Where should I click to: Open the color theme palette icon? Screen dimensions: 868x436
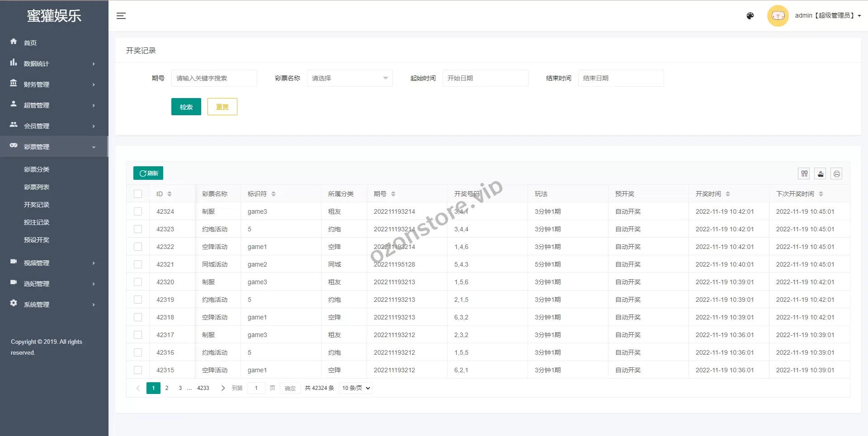(x=750, y=16)
